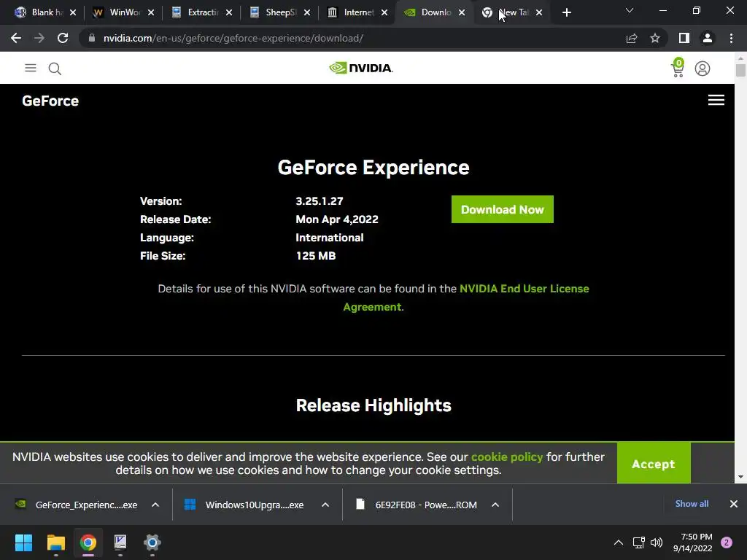747x560 pixels.
Task: Open the NVIDIA site search
Action: pos(55,69)
